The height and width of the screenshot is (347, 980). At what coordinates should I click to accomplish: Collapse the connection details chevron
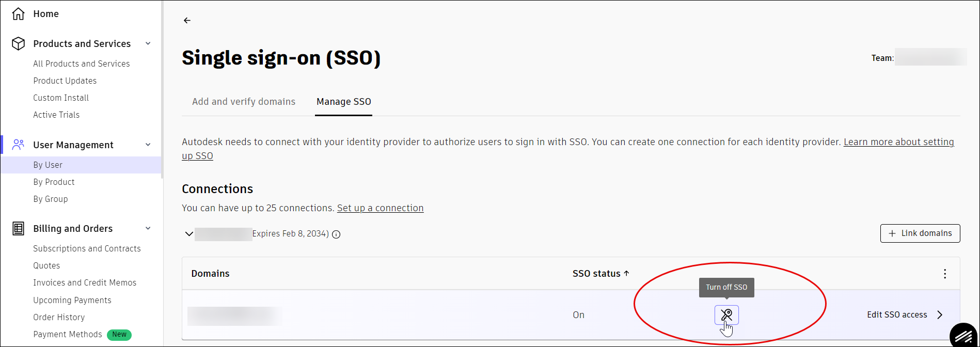(x=189, y=234)
